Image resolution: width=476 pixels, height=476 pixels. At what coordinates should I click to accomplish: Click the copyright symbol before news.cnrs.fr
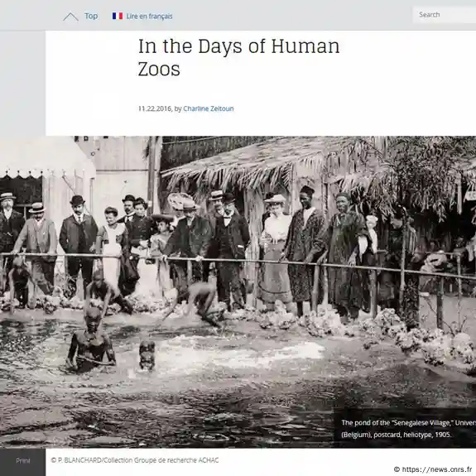click(x=397, y=469)
